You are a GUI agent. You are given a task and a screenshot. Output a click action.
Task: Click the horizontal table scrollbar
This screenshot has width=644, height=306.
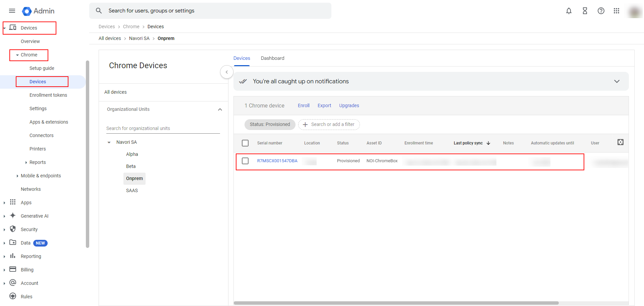point(396,303)
